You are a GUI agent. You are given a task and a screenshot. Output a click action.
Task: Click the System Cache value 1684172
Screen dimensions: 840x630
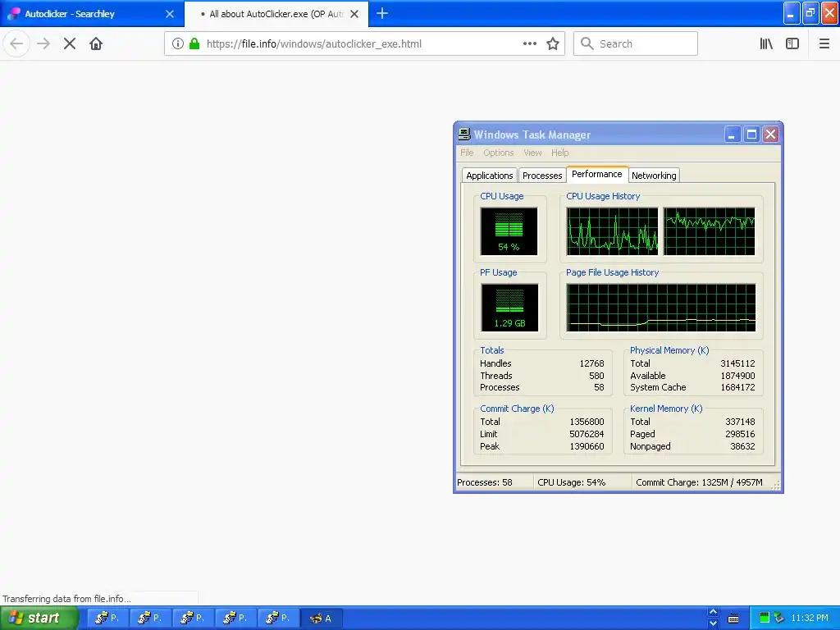pos(737,387)
